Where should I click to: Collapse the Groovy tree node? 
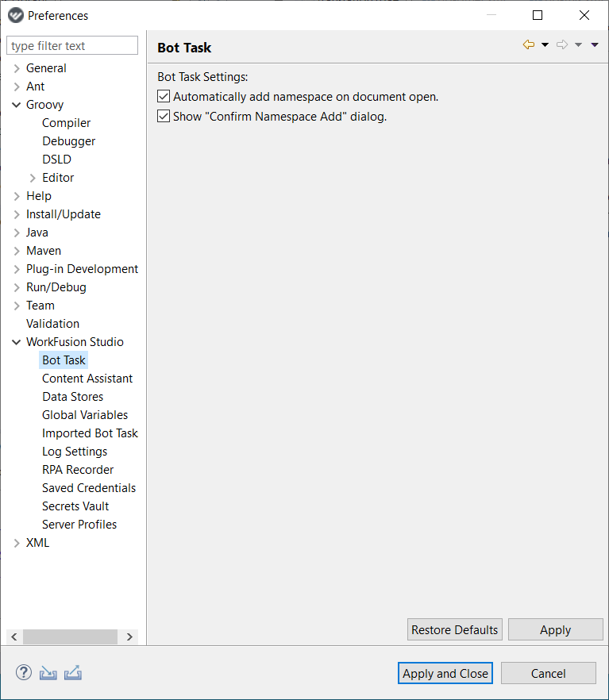coord(17,105)
